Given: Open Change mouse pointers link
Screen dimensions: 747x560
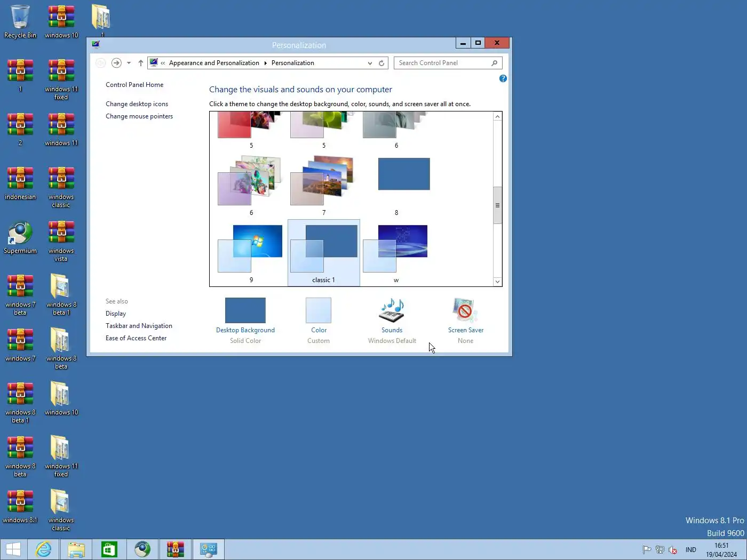Looking at the screenshot, I should 139,116.
